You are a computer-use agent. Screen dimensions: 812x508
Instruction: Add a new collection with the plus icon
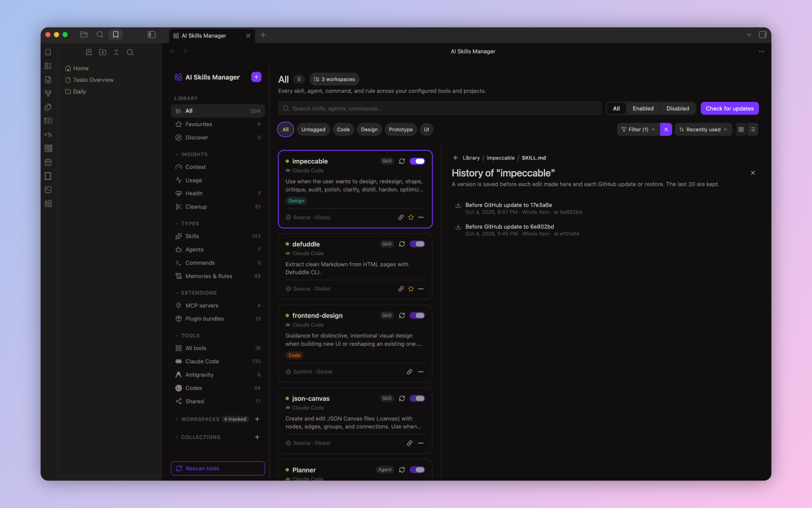click(257, 437)
